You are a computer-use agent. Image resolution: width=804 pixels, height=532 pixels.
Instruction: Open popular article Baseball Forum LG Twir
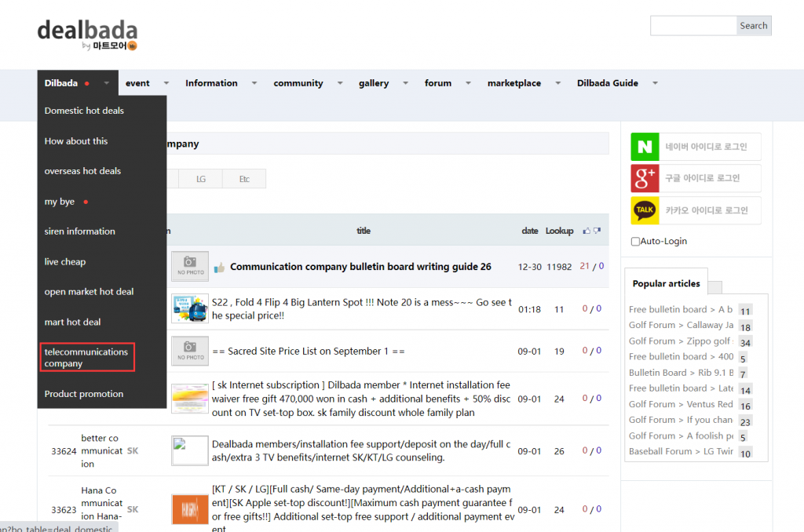(681, 451)
